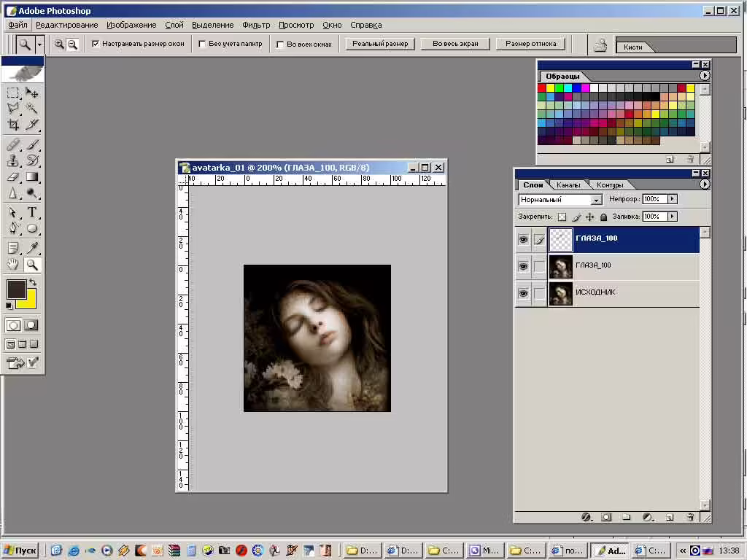Switch to Quick Mask mode

tap(31, 325)
